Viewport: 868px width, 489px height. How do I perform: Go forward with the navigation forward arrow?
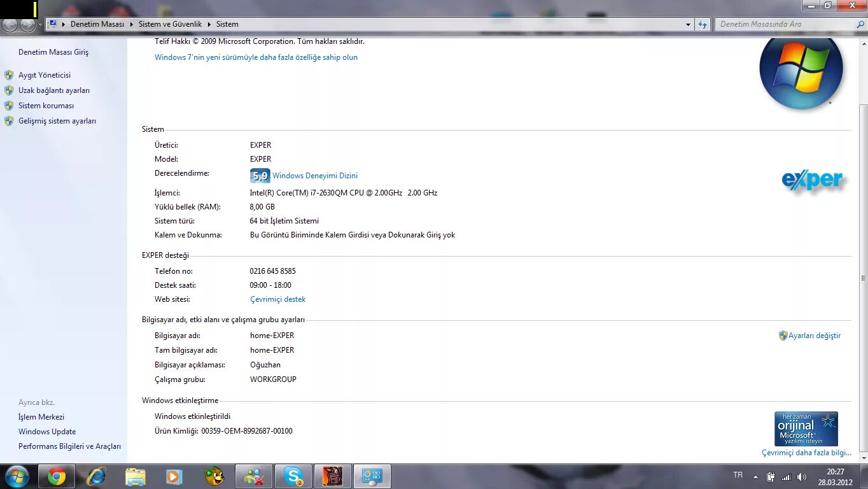click(x=27, y=25)
